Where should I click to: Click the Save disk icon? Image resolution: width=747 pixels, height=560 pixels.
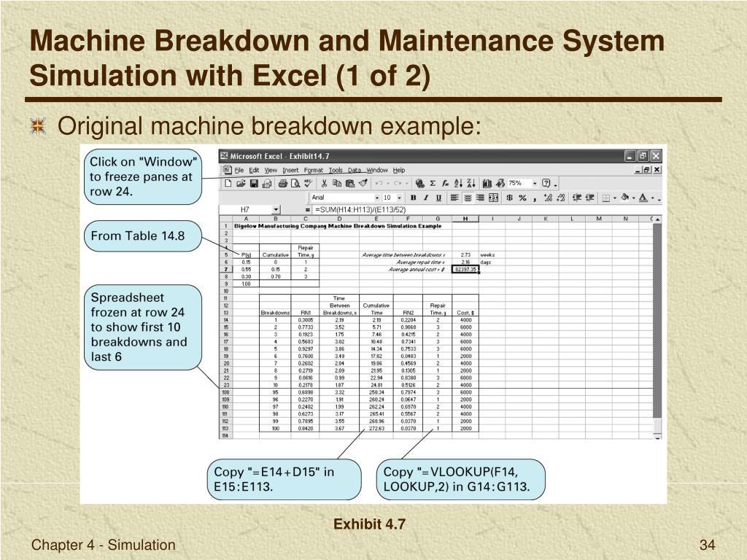(254, 183)
